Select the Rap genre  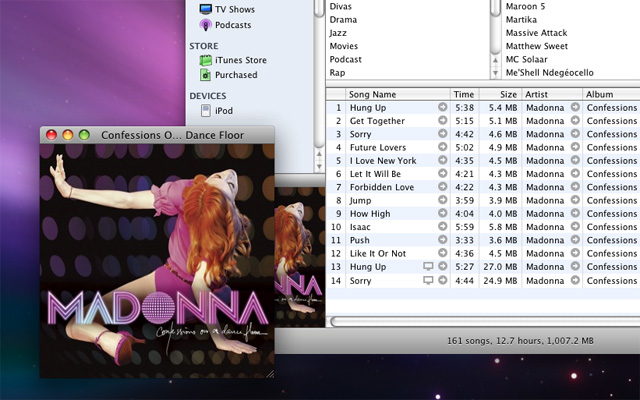[x=339, y=72]
